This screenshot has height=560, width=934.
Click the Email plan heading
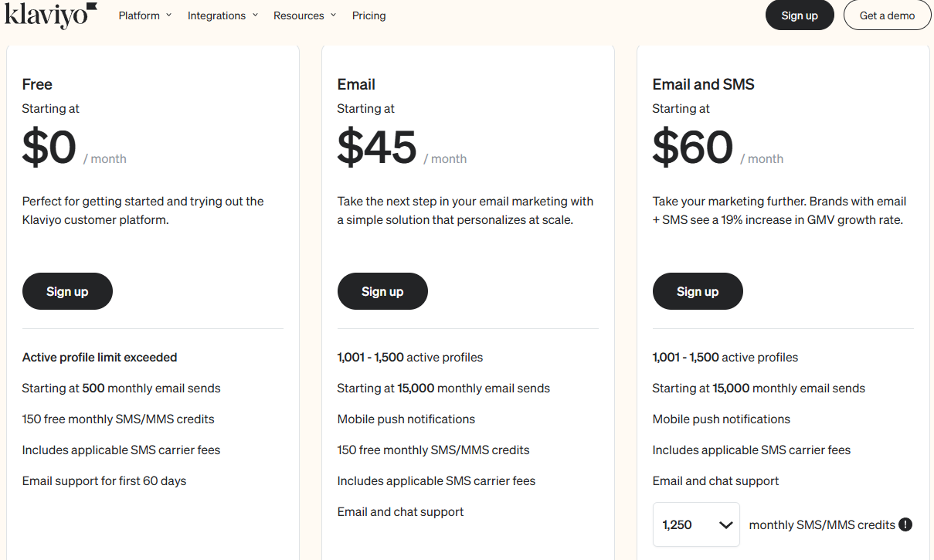[356, 84]
